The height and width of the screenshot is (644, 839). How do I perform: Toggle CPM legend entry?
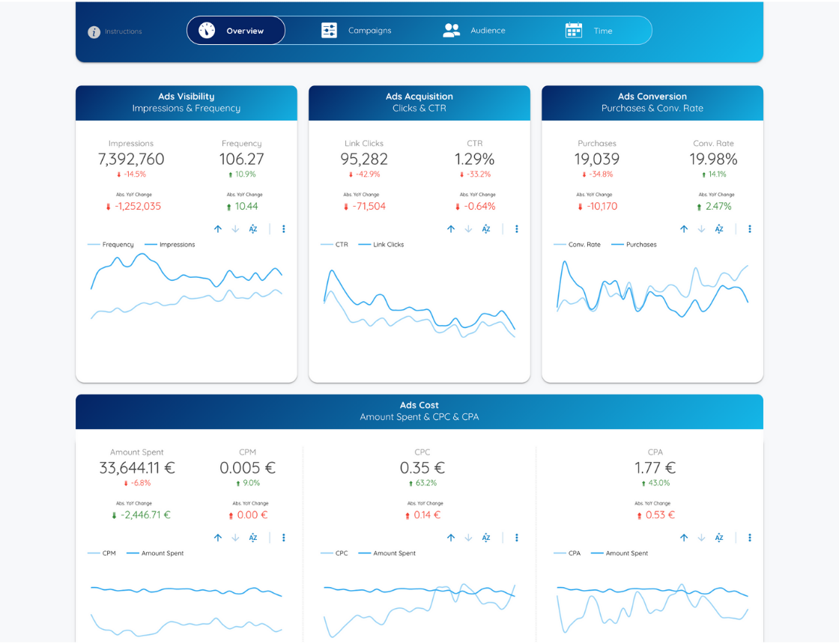(102, 553)
